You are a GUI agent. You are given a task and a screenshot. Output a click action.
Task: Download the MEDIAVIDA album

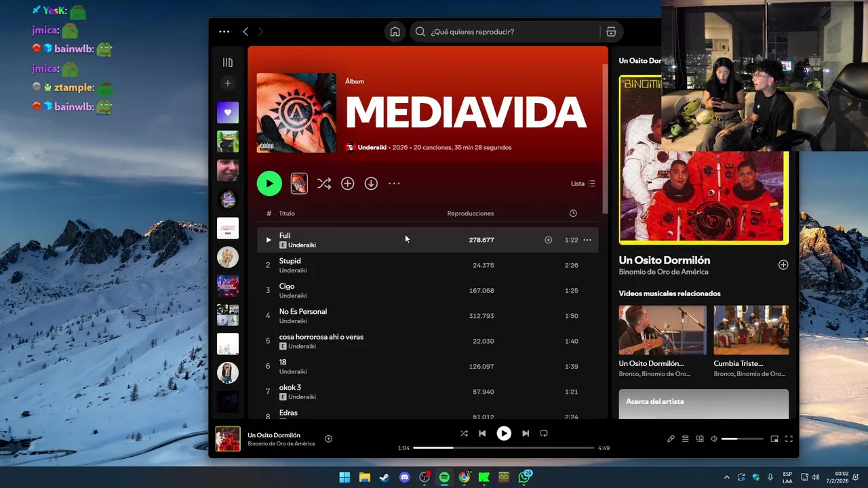point(371,183)
